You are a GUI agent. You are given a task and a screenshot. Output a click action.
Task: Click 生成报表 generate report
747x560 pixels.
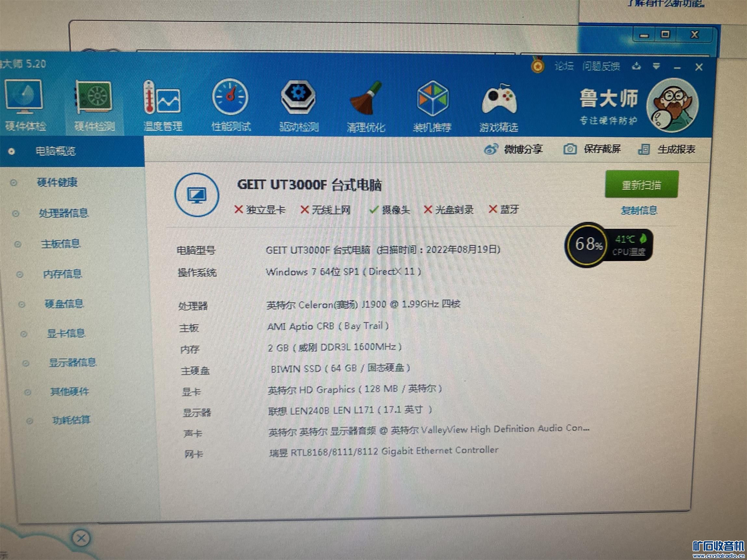click(x=667, y=149)
